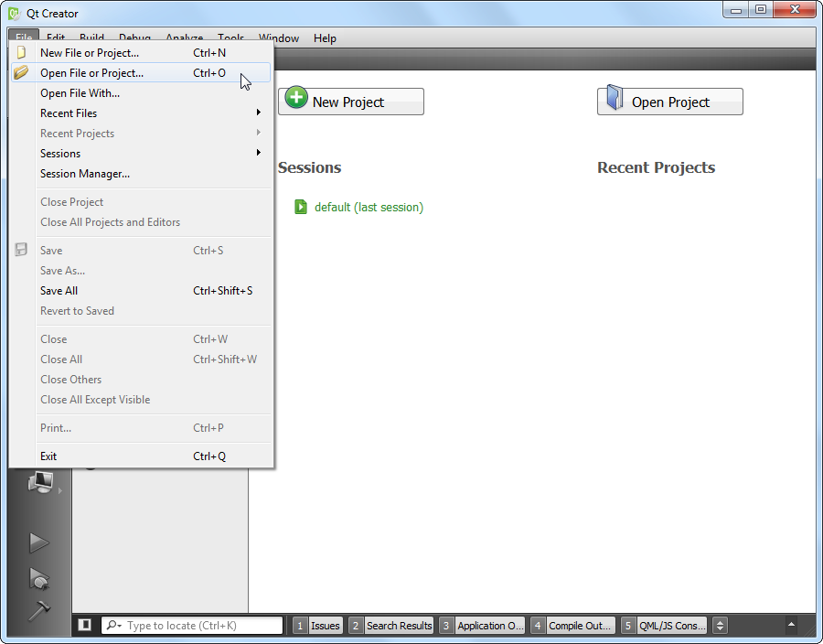The width and height of the screenshot is (823, 644).
Task: Open the Sessions submenu entry
Action: point(141,154)
